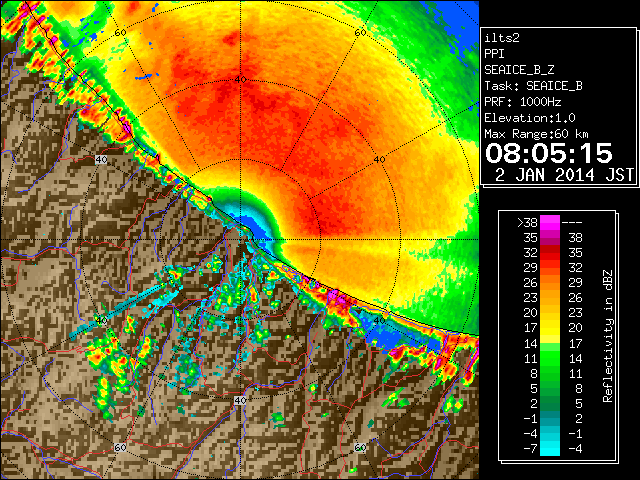Select the '2 JAN 2014 JST' date
This screenshot has height=480, width=640.
pos(564,175)
